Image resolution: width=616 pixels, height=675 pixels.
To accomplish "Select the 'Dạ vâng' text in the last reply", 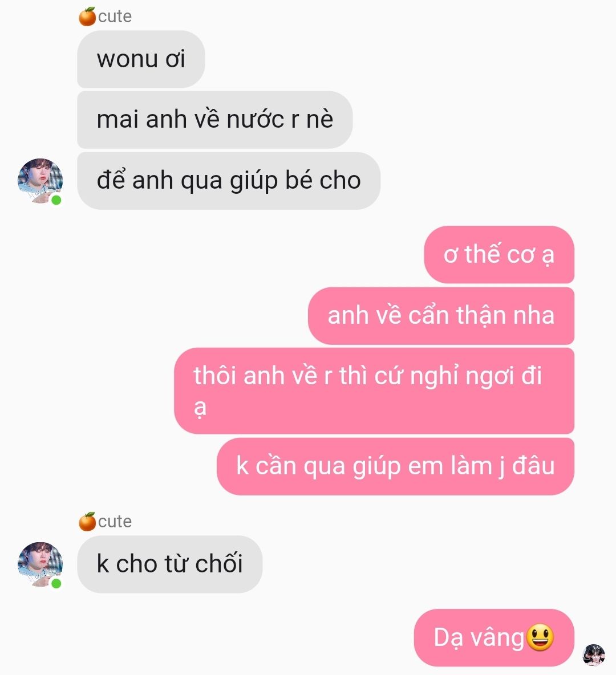I will pyautogui.click(x=479, y=638).
